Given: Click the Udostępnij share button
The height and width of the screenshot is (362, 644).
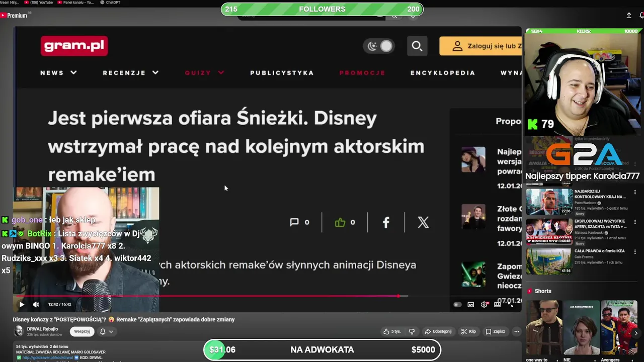Looking at the screenshot, I should point(438,331).
